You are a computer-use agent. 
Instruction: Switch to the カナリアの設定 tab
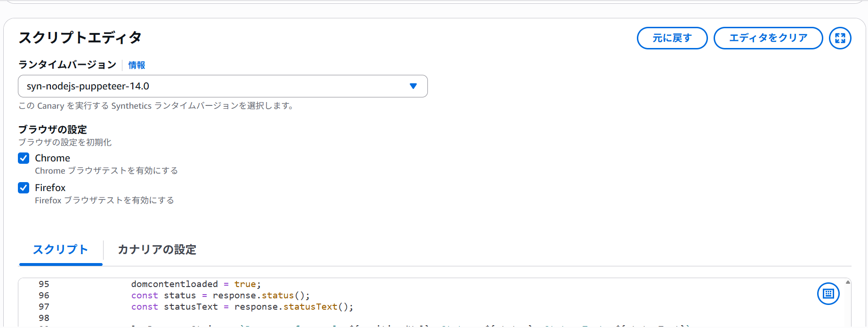pyautogui.click(x=157, y=249)
